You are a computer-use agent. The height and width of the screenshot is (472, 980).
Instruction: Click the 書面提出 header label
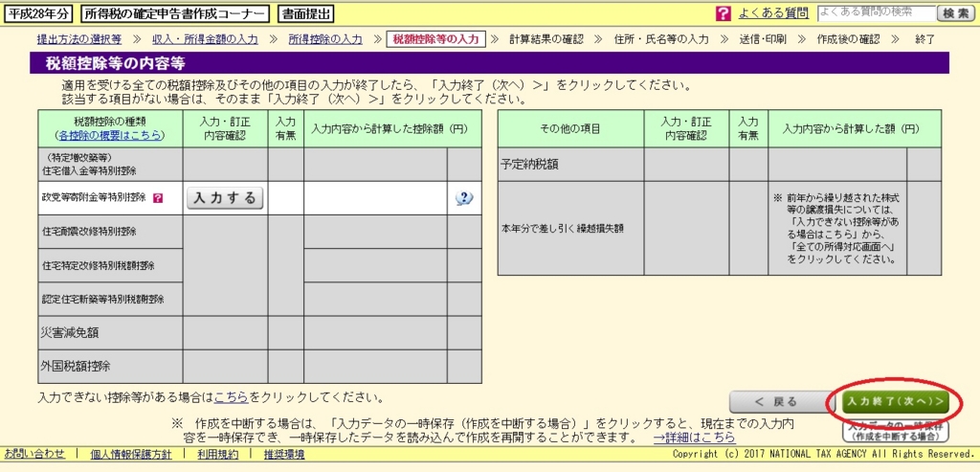point(305,13)
